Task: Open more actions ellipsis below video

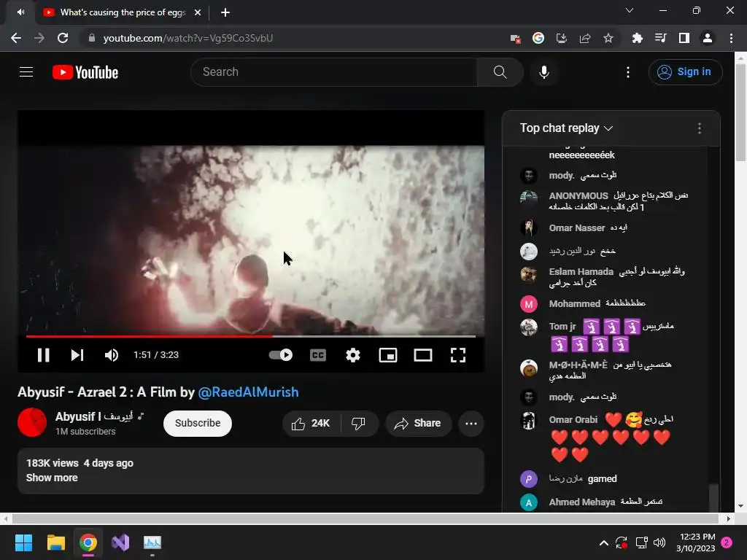Action: [x=471, y=424]
